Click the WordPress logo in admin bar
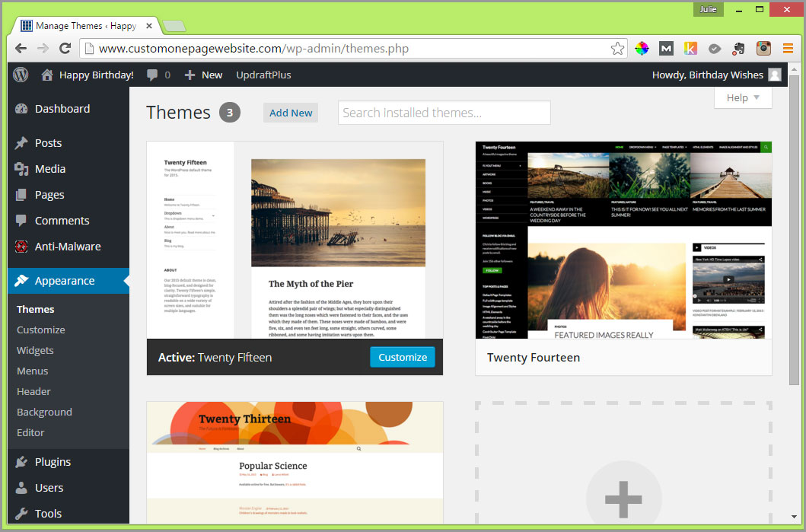806x532 pixels. click(x=21, y=75)
